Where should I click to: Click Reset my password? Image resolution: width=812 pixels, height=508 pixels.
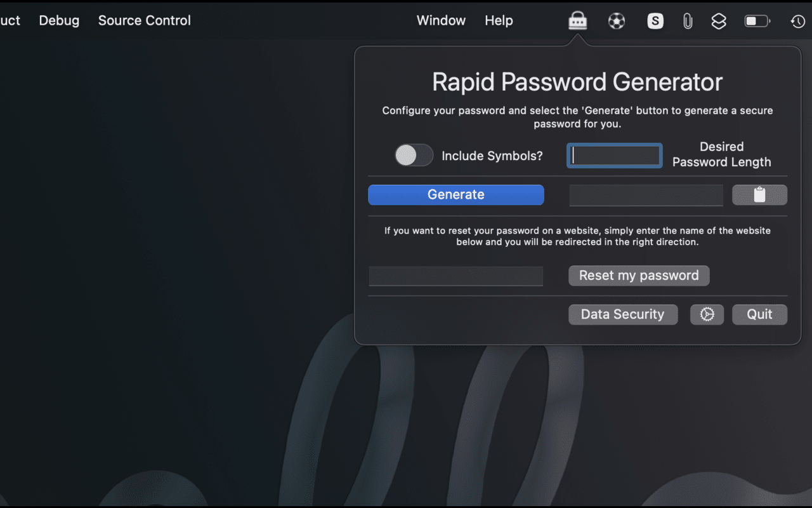pos(639,276)
